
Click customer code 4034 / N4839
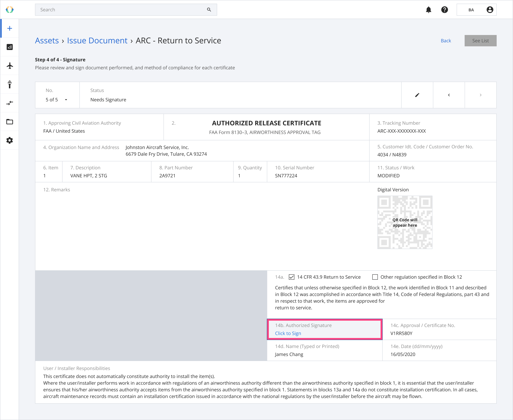tap(392, 155)
